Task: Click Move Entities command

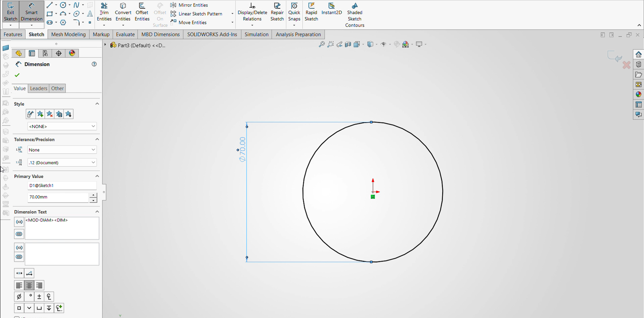Action: click(188, 22)
